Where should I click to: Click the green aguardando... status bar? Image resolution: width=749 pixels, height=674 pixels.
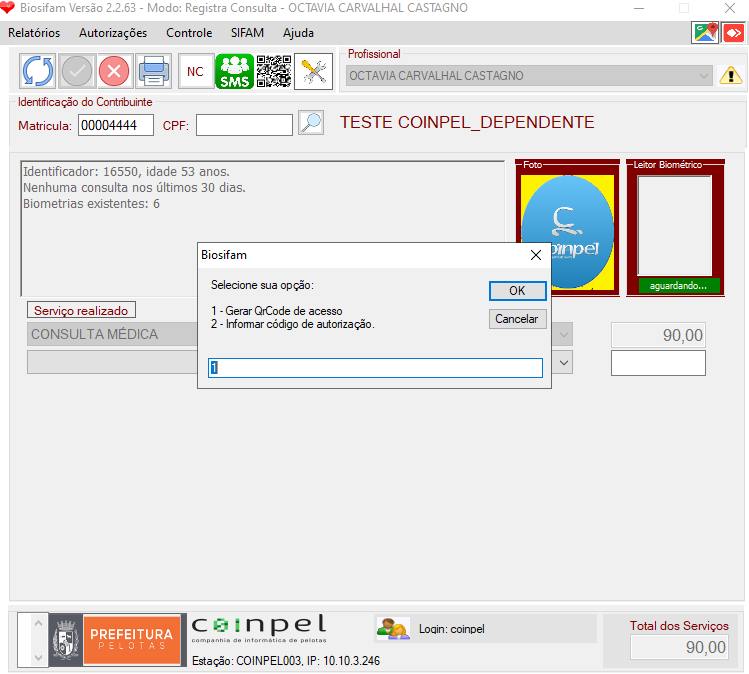(679, 286)
